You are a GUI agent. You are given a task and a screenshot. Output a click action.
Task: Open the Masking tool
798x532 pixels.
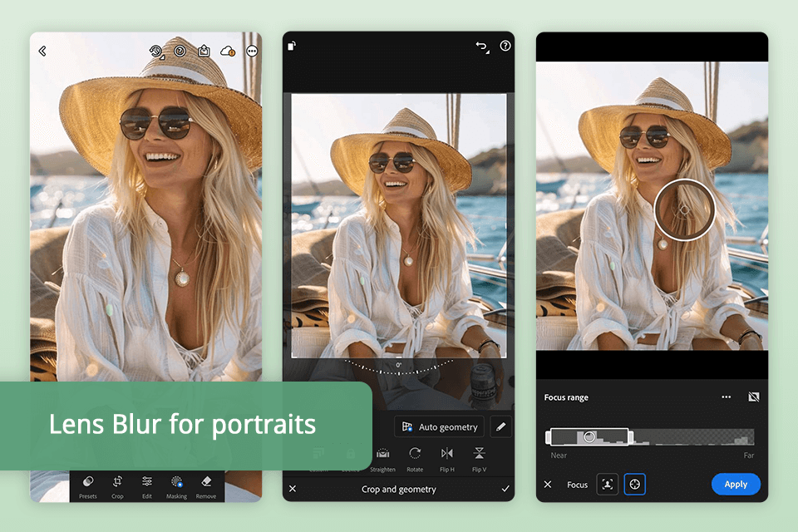point(176,486)
